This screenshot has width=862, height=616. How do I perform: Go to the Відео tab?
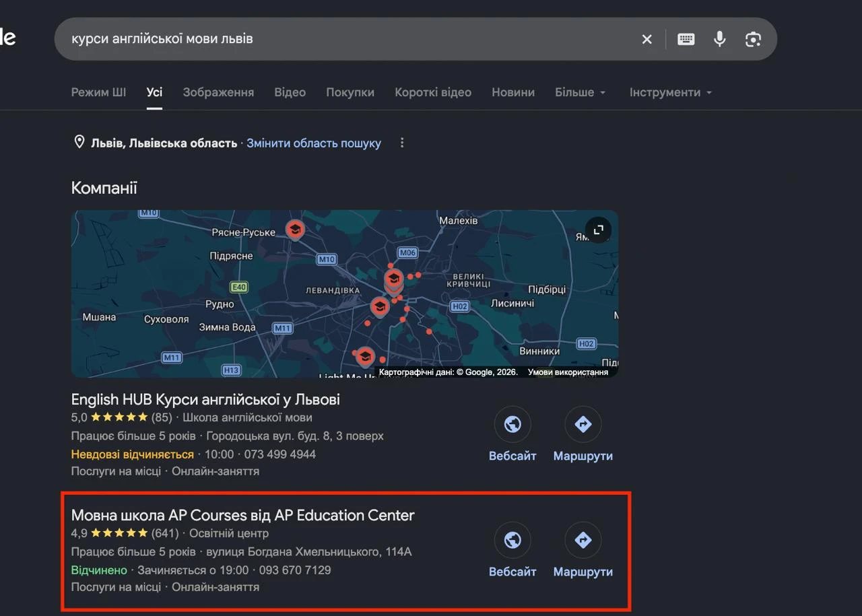(x=290, y=92)
